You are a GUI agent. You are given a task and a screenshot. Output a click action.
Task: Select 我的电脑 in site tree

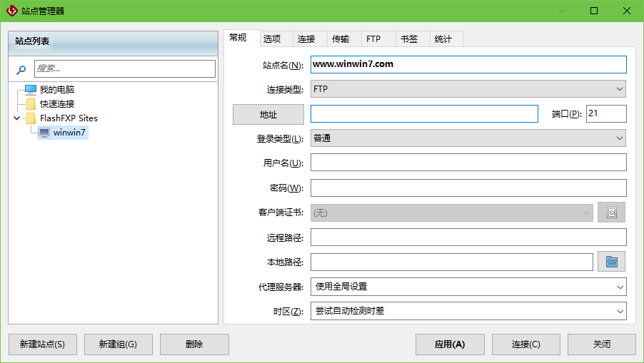pyautogui.click(x=57, y=89)
